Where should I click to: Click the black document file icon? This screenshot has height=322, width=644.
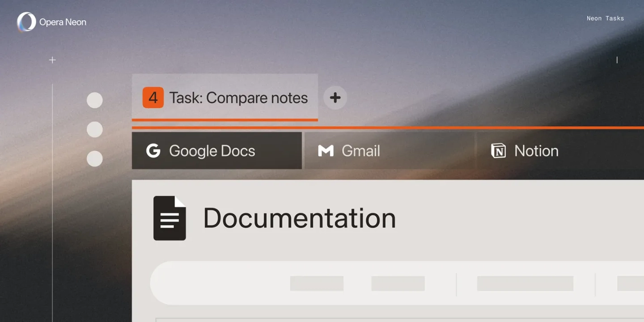click(169, 218)
